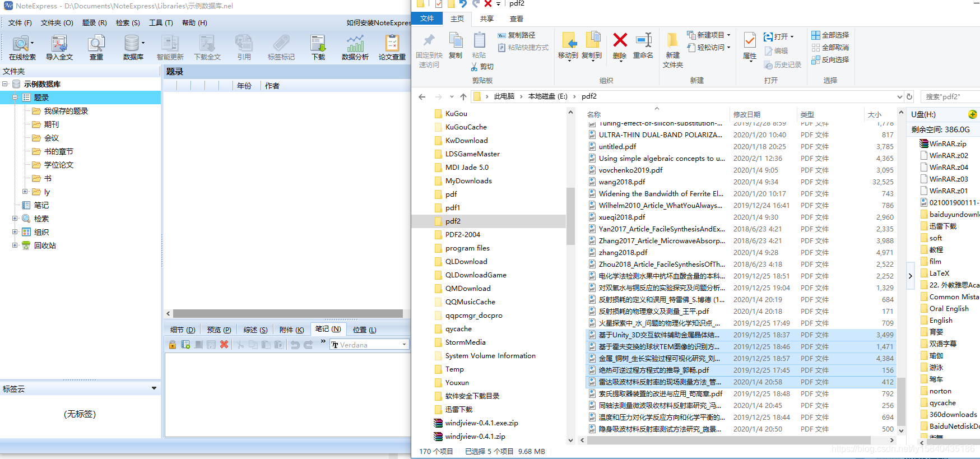Click 反向选择 invert selection button
The image size is (980, 459).
(x=830, y=60)
